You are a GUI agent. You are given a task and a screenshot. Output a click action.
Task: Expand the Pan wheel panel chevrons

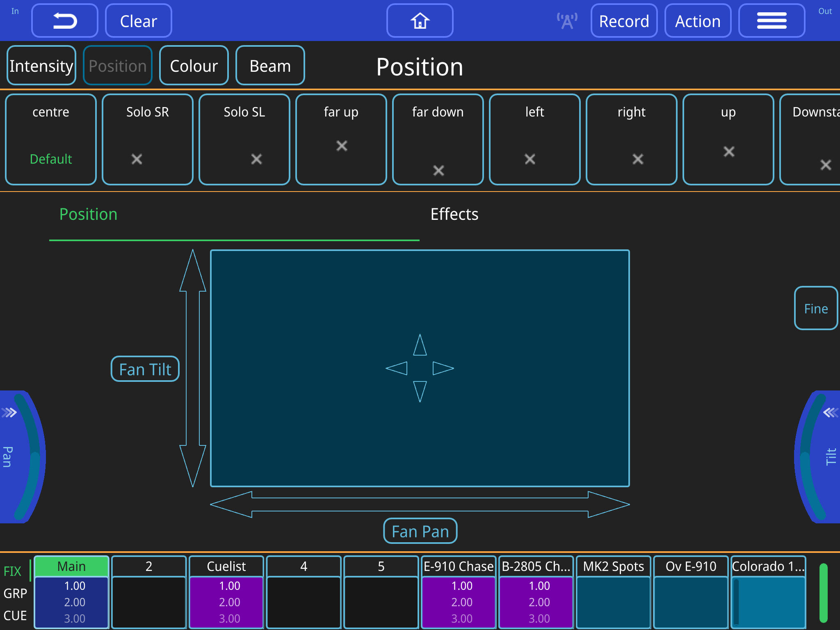coord(9,412)
